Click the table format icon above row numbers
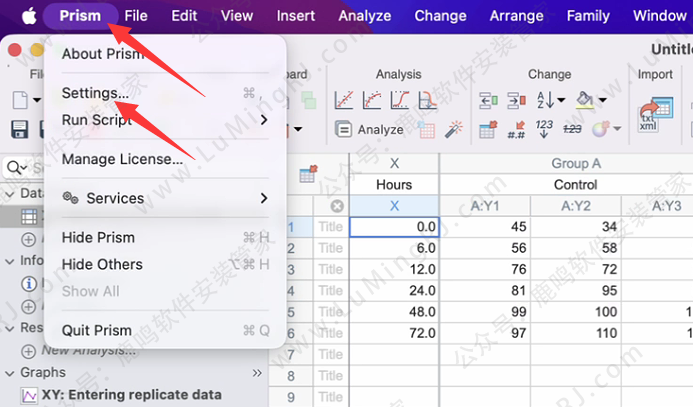693x407 pixels. (308, 174)
